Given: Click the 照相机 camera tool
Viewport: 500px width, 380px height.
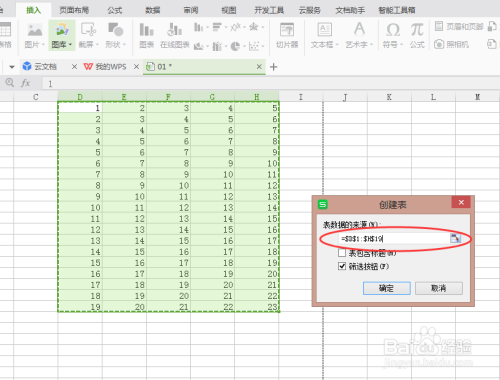Looking at the screenshot, I should pos(451,44).
